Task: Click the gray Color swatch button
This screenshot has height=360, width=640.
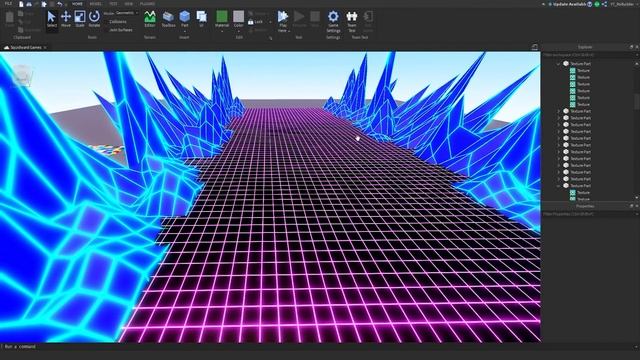Action: click(x=238, y=16)
